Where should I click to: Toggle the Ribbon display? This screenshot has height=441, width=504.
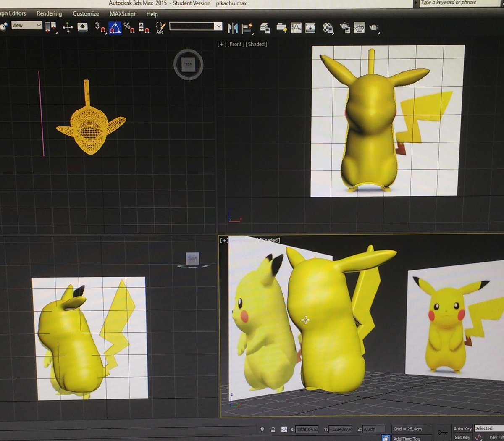pos(281,28)
